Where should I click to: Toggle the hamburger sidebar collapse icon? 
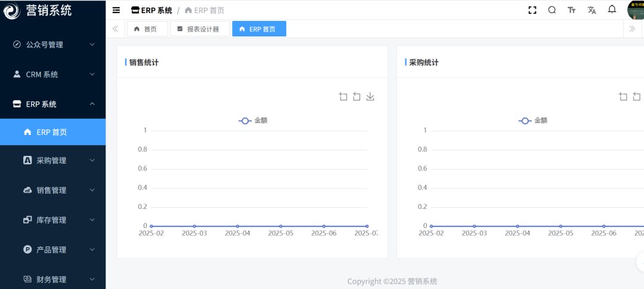pyautogui.click(x=116, y=10)
